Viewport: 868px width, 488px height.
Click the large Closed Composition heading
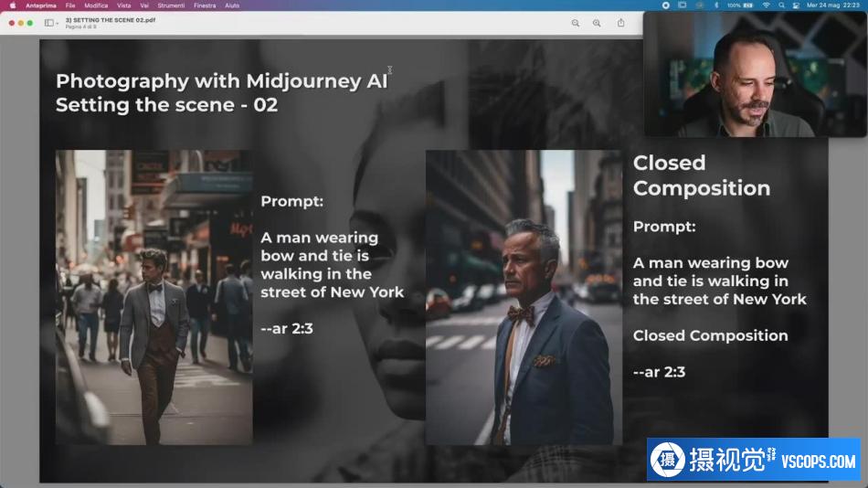(702, 175)
